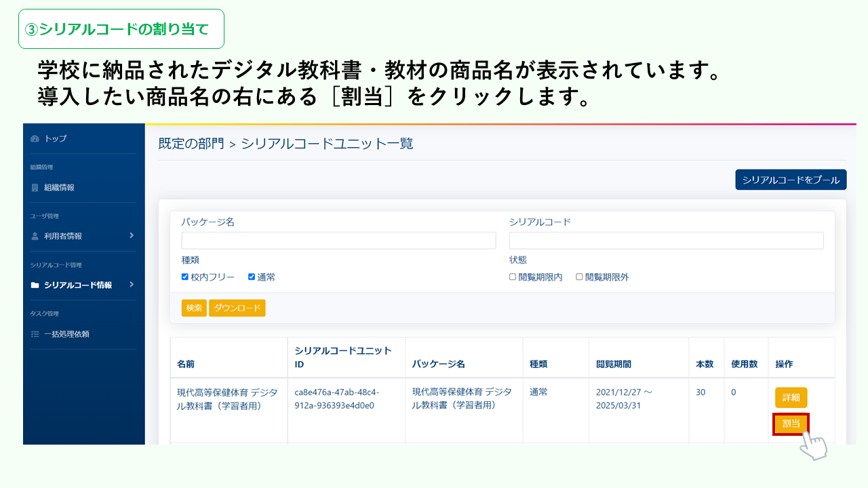868x488 pixels.
Task: Enable the 閲覧期限内 checkbox
Action: pos(513,277)
